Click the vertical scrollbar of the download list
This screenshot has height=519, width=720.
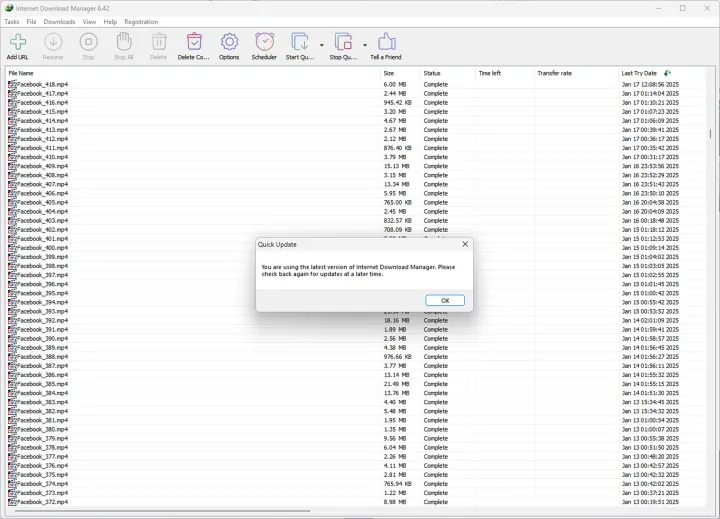tap(711, 133)
